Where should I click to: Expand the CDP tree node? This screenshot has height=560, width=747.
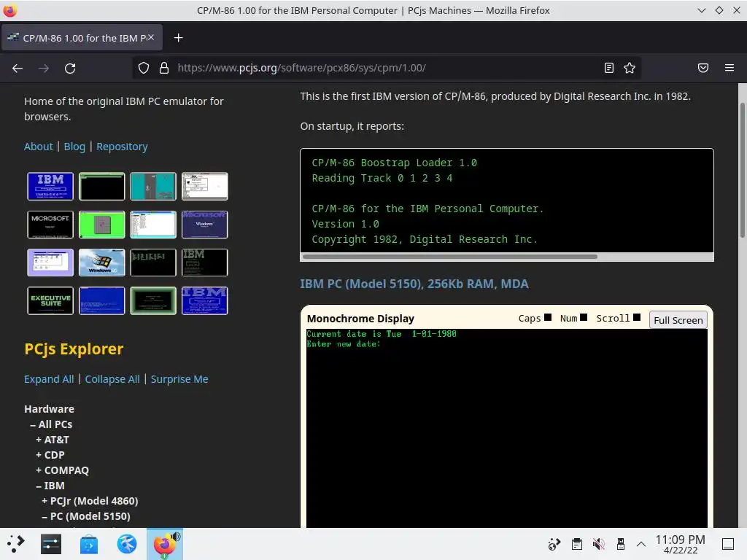click(50, 455)
